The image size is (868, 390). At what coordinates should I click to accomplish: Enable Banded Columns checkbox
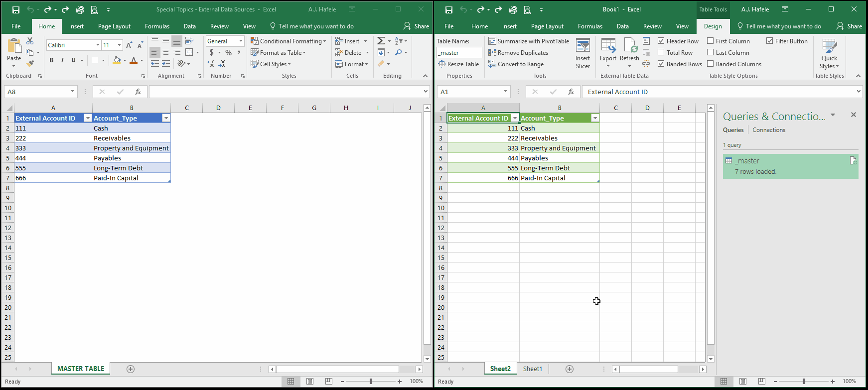point(711,64)
